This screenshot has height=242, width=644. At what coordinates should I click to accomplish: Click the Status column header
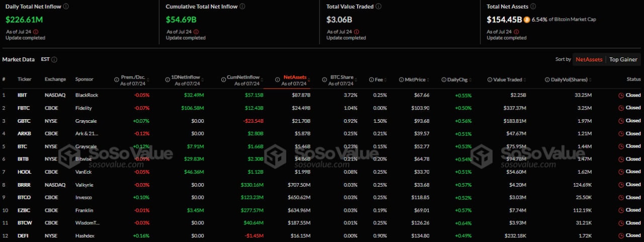click(x=633, y=79)
